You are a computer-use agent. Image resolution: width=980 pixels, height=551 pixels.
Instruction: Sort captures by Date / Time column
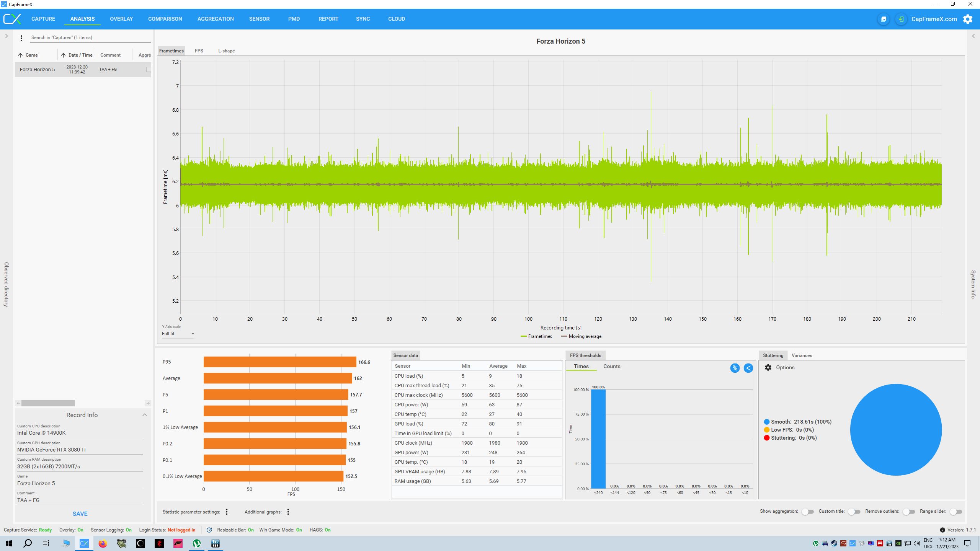click(77, 55)
